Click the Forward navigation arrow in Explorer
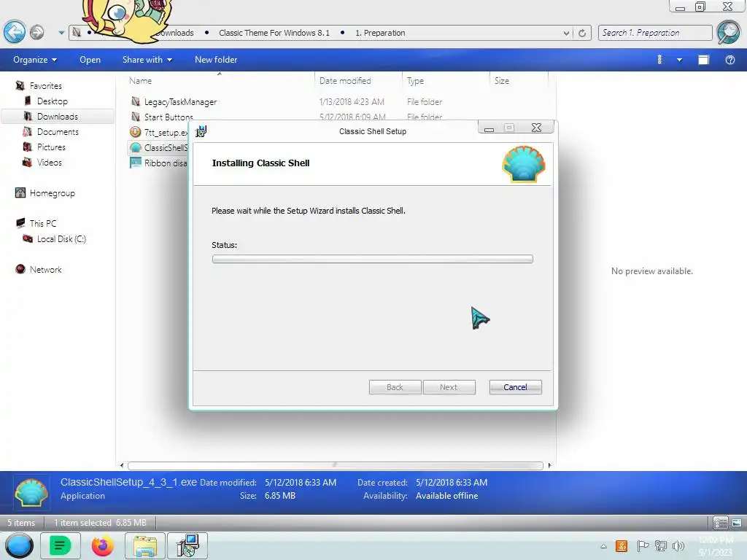 point(36,32)
